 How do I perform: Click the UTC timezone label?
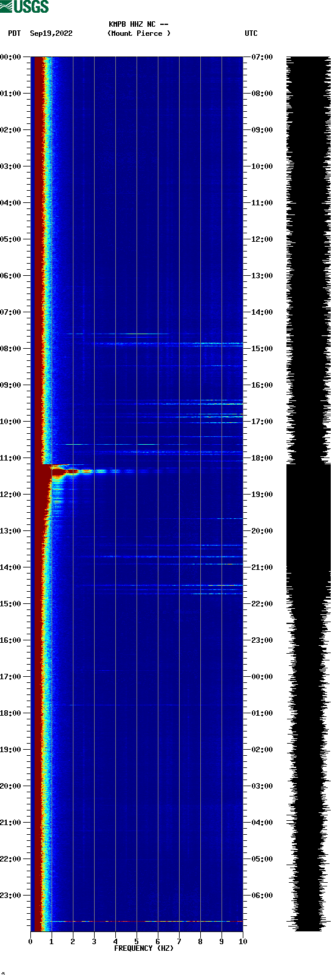(251, 33)
